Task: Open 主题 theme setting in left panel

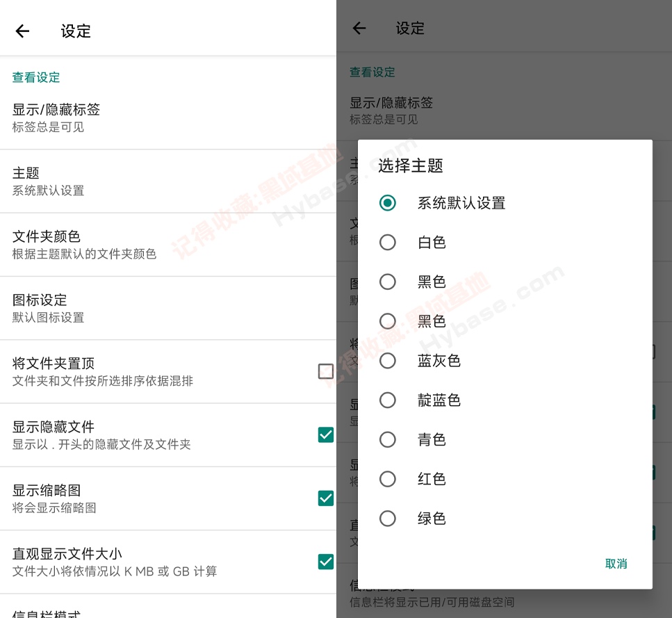Action: [x=168, y=181]
